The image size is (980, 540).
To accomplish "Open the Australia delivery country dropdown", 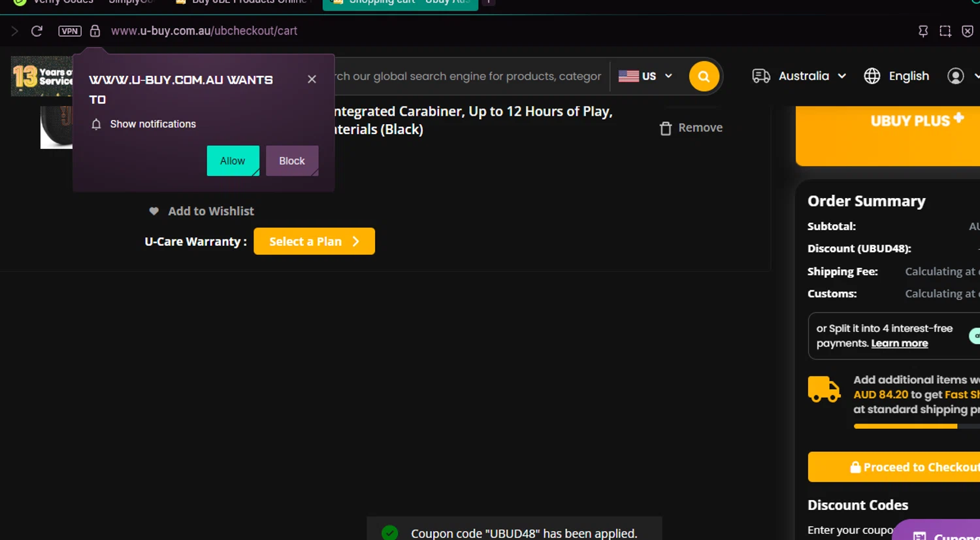I will (x=813, y=76).
